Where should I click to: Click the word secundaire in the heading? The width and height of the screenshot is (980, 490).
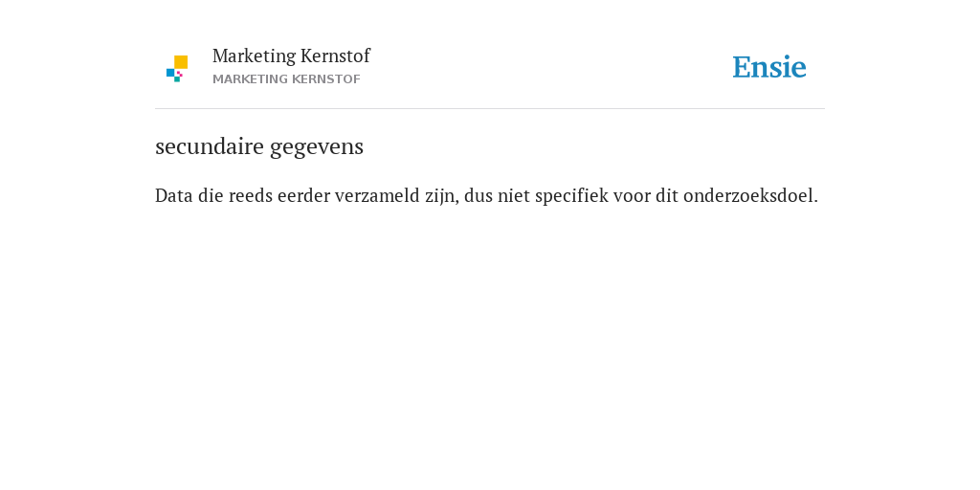[x=210, y=146]
